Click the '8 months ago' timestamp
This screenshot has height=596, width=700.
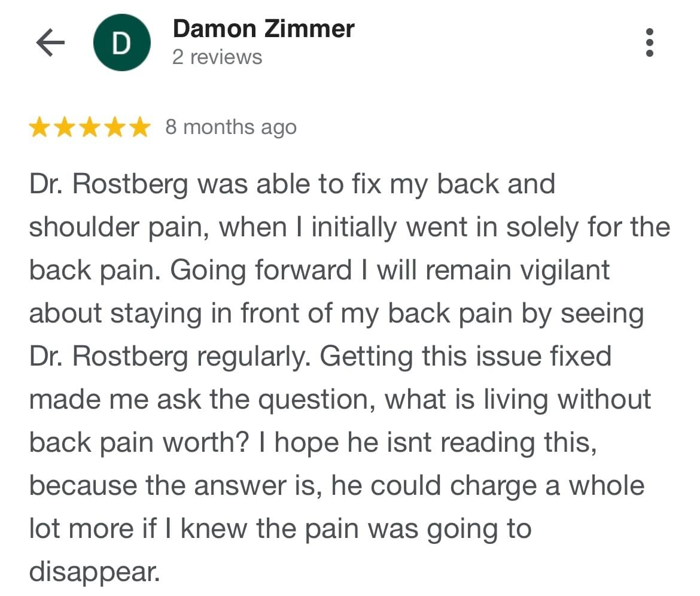click(231, 127)
